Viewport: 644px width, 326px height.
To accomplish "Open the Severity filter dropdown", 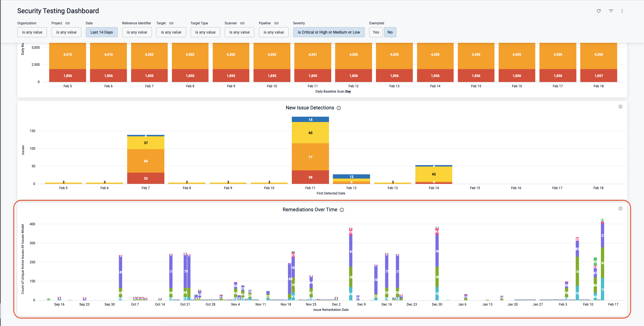I will pos(329,32).
